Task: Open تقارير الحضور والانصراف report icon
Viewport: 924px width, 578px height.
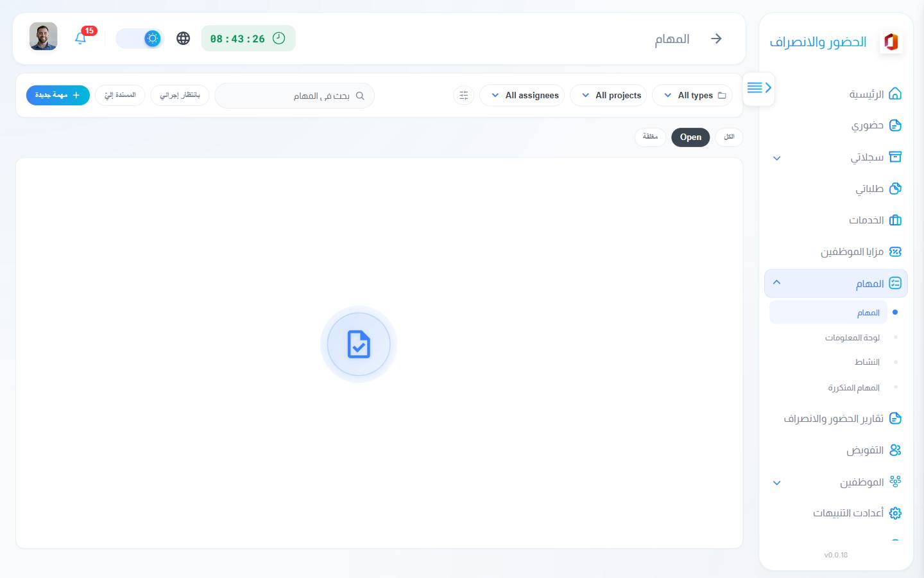Action: [x=895, y=419]
